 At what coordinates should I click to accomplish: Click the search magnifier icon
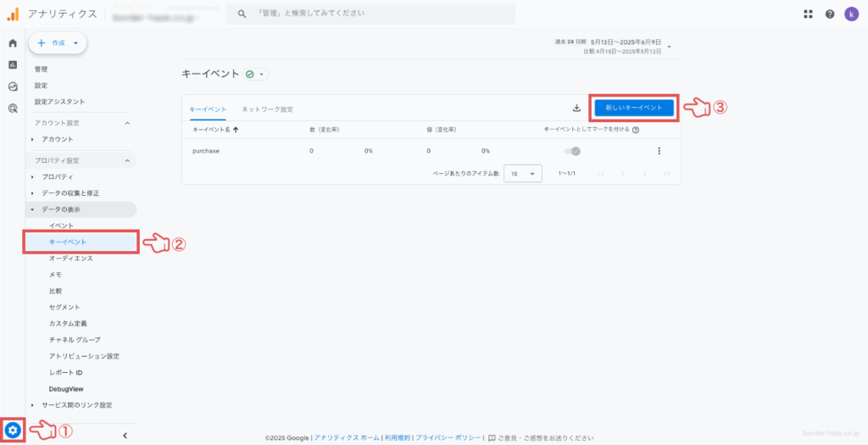click(242, 14)
